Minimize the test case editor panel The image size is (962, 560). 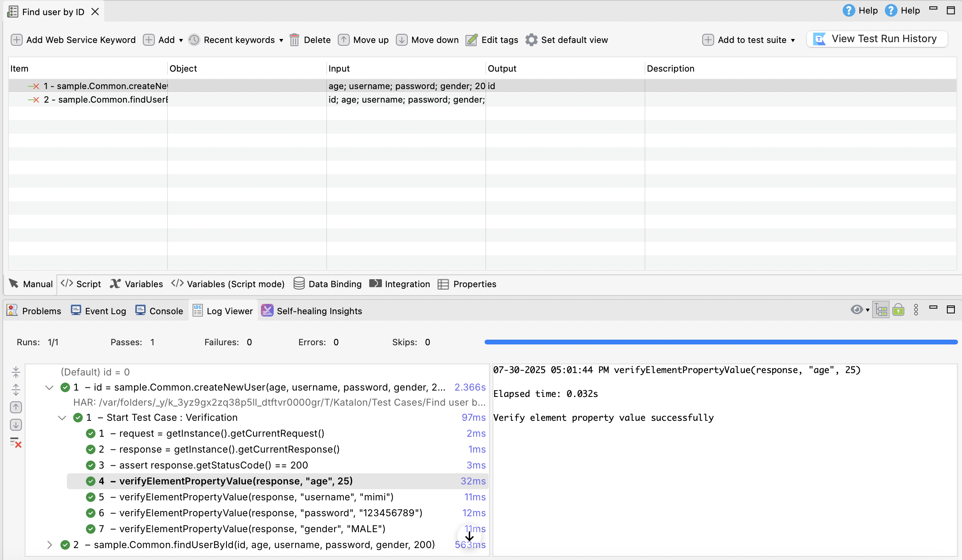[933, 9]
